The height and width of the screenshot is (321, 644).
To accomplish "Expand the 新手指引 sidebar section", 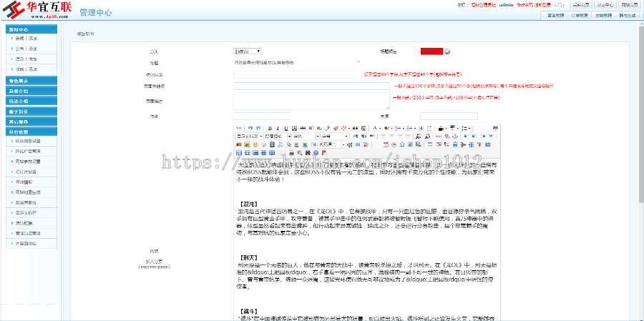I will [x=31, y=112].
